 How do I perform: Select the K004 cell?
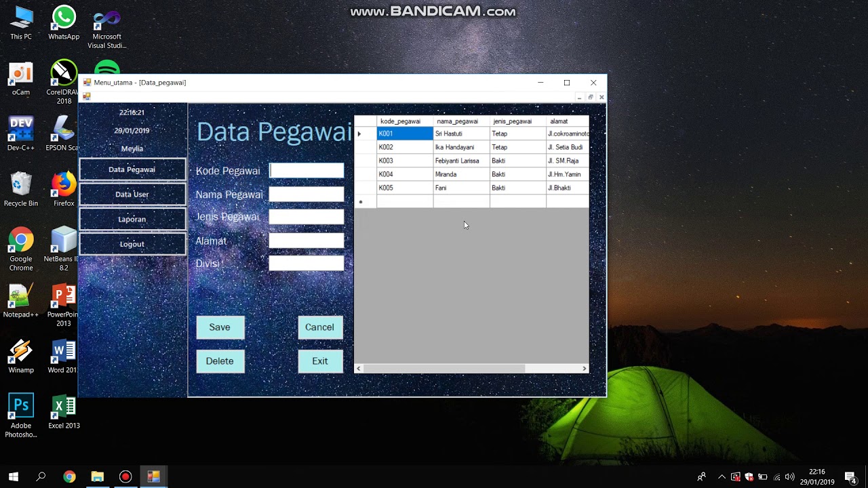(x=405, y=174)
